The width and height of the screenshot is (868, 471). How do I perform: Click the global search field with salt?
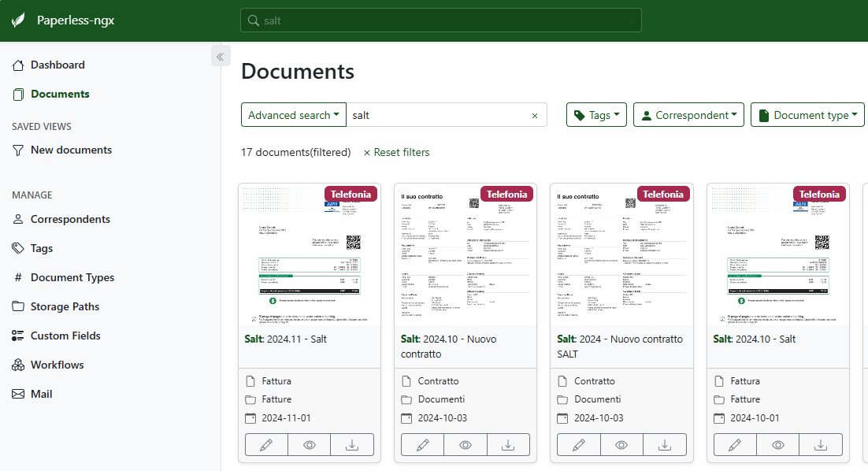[440, 20]
